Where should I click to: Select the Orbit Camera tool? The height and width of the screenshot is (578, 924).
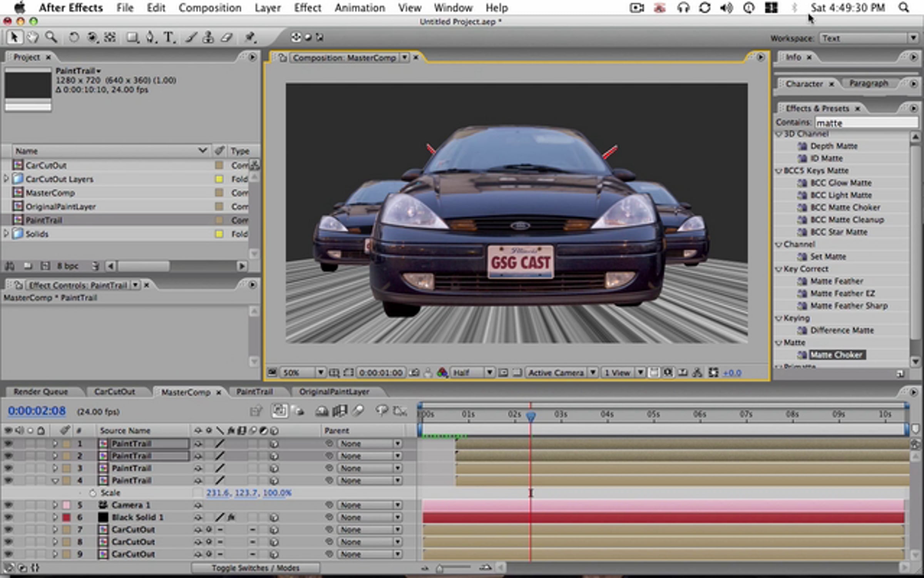click(92, 37)
